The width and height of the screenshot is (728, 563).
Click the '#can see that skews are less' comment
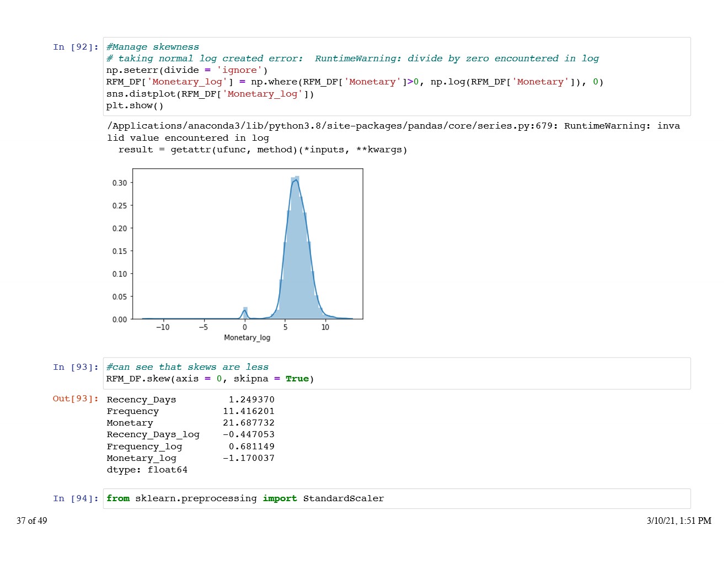pyautogui.click(x=187, y=367)
